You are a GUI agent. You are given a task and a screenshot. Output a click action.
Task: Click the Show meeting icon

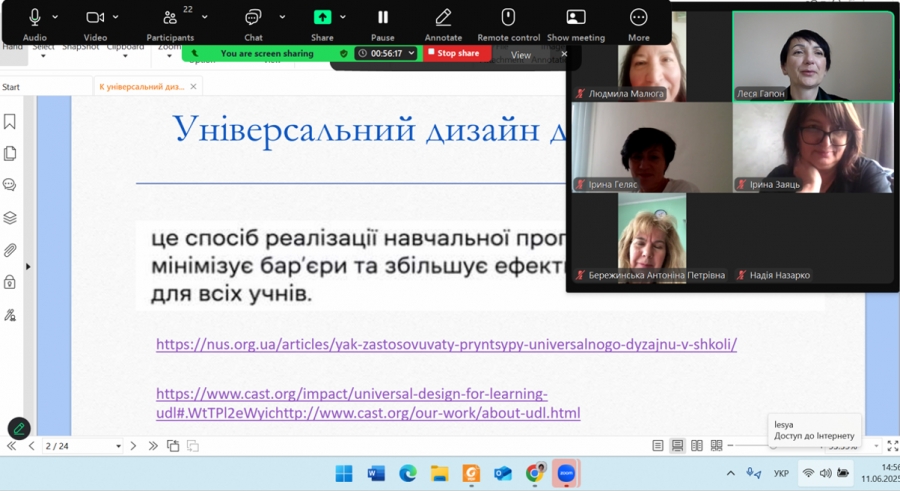576,18
